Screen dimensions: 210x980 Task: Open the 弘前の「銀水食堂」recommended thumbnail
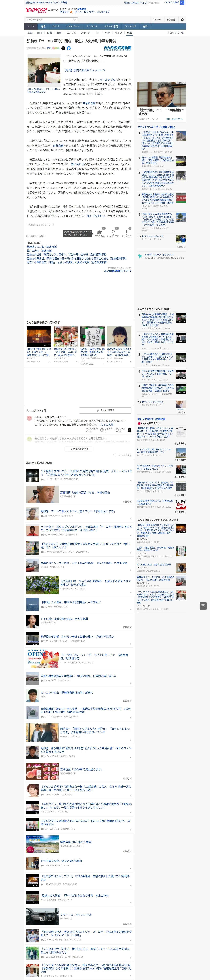tap(92, 337)
